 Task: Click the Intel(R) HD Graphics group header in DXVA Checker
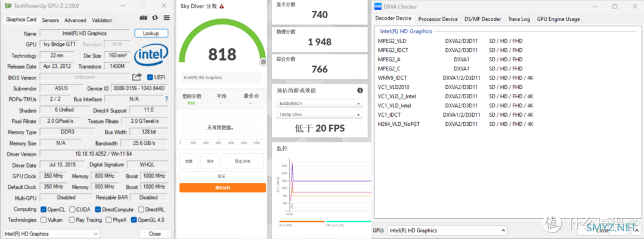pos(406,31)
